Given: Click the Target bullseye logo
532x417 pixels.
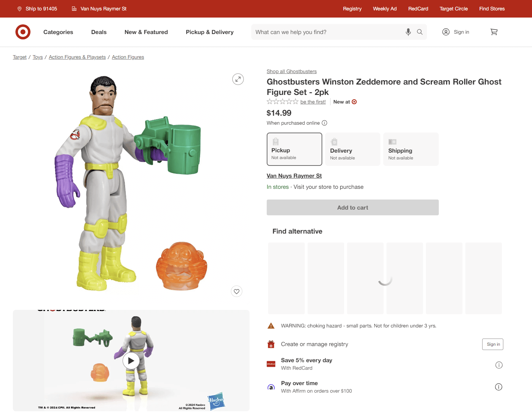Looking at the screenshot, I should click(x=23, y=32).
